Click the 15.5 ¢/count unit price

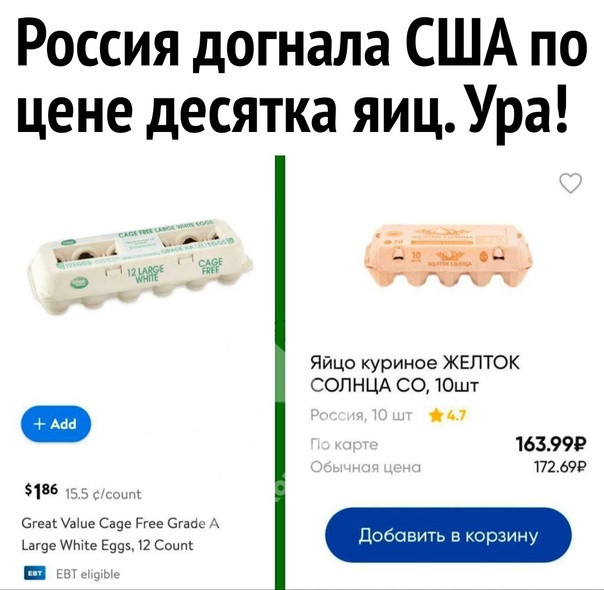103,494
